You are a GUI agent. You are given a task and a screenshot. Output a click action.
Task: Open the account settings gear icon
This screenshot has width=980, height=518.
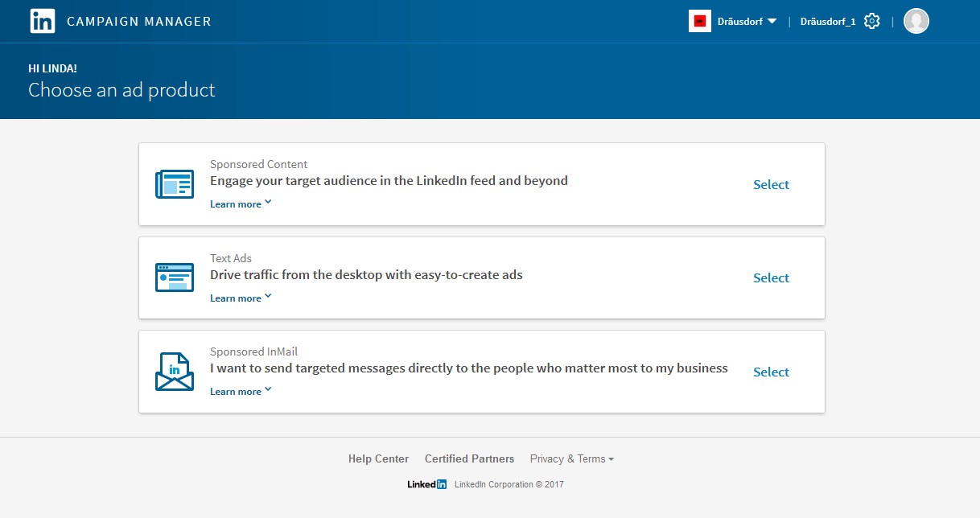pyautogui.click(x=871, y=21)
